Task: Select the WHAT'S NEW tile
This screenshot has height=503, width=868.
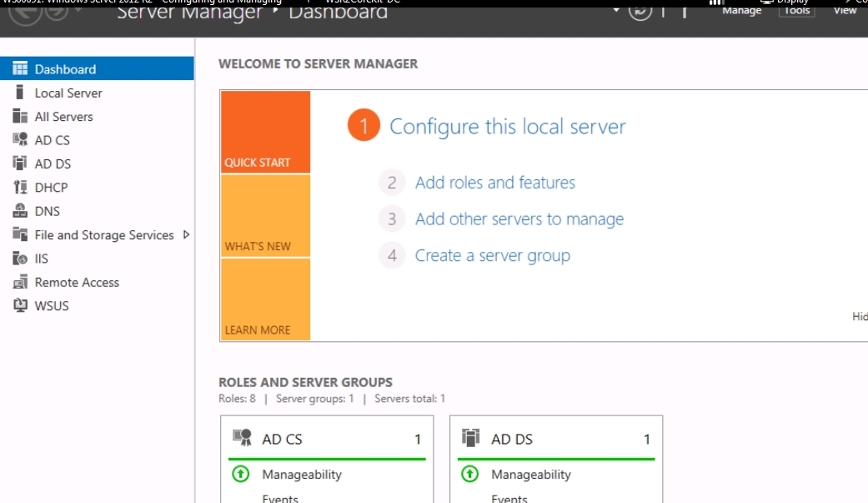Action: point(266,216)
